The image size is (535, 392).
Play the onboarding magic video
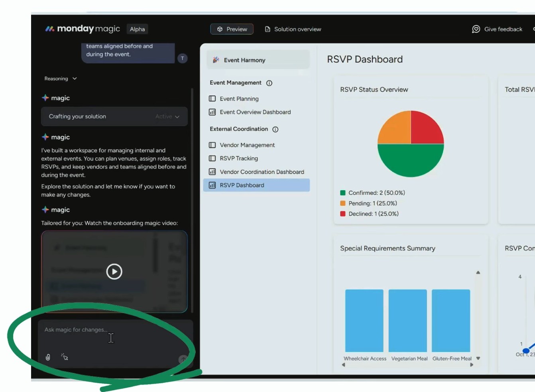[114, 272]
